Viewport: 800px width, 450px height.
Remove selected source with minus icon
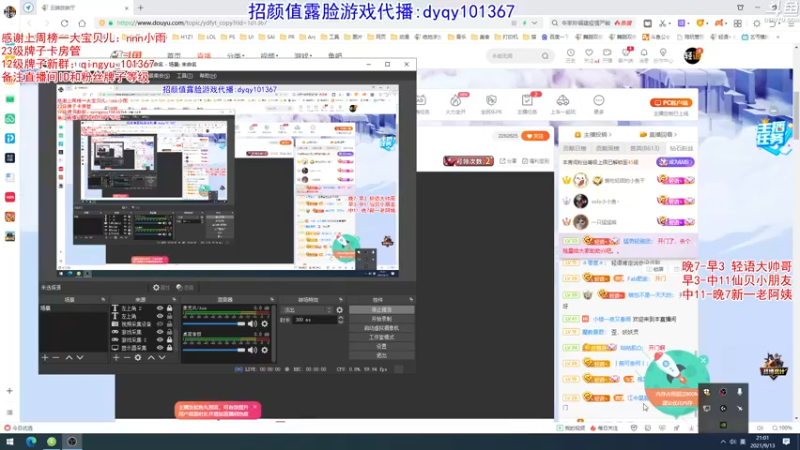127,358
